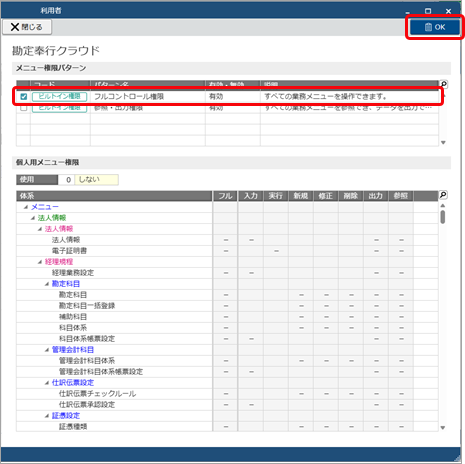Screen dimensions: 465x464
Task: Collapse the 管理会計科目 tree group
Action: (47, 350)
